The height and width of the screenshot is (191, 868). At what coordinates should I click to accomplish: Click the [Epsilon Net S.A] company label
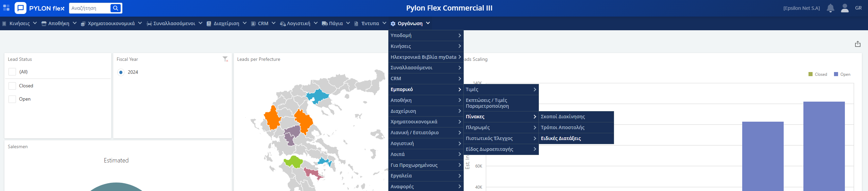click(x=802, y=8)
